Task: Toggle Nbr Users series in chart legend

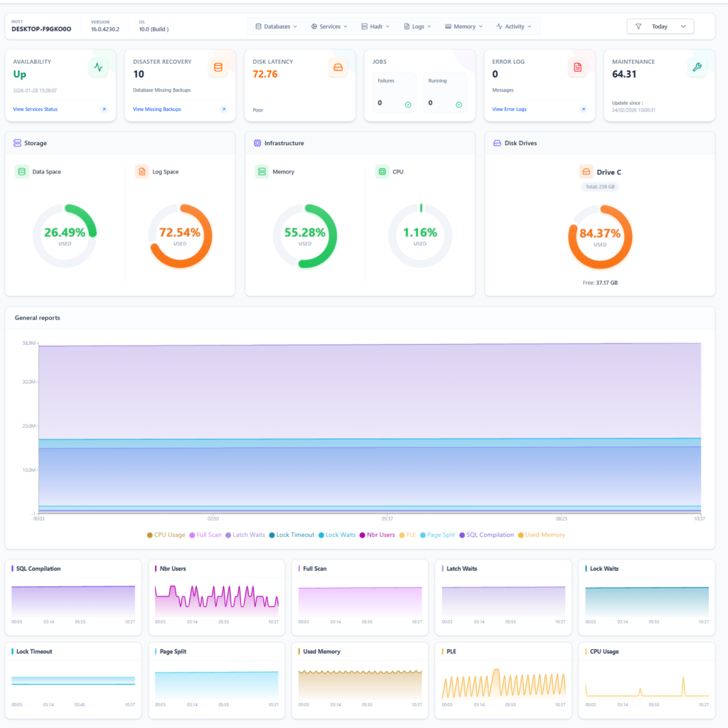Action: 377,535
